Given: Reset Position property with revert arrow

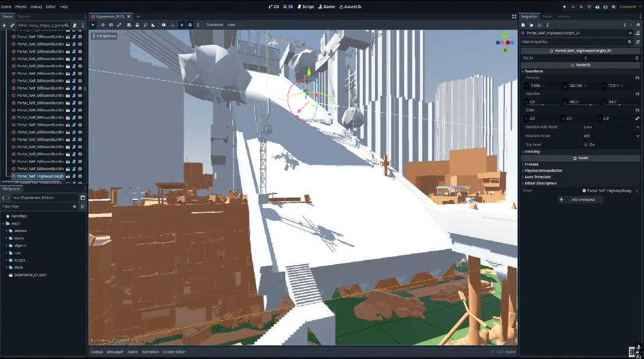Looking at the screenshot, I should click(x=638, y=78).
